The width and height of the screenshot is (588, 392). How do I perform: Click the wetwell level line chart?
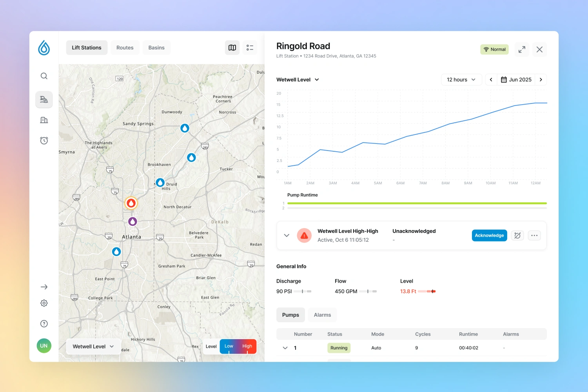(x=417, y=135)
